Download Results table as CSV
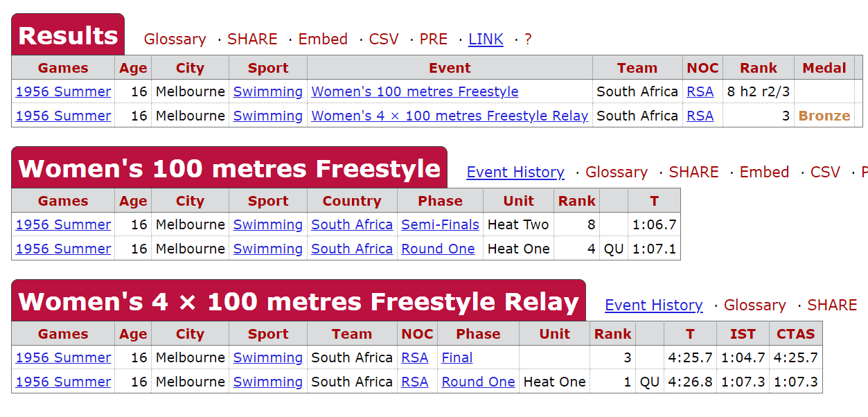 384,39
